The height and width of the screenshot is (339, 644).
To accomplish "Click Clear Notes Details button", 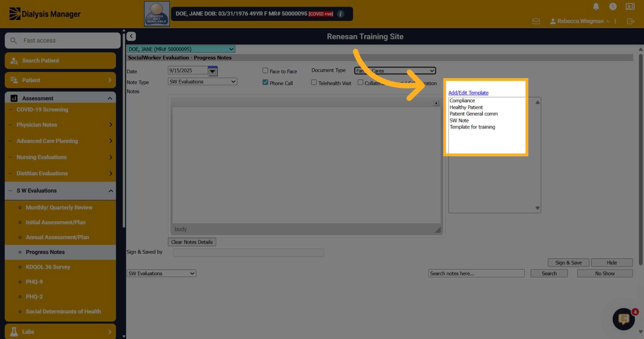I will 192,242.
